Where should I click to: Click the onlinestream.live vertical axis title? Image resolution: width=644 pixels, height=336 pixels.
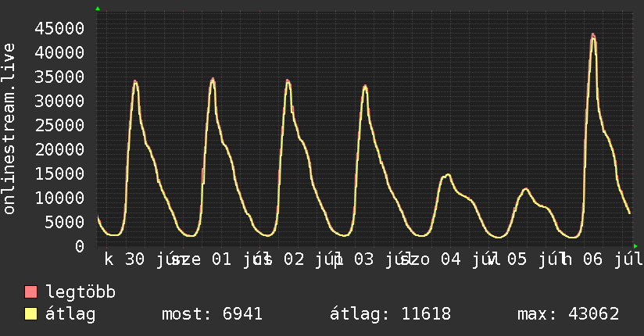point(9,129)
